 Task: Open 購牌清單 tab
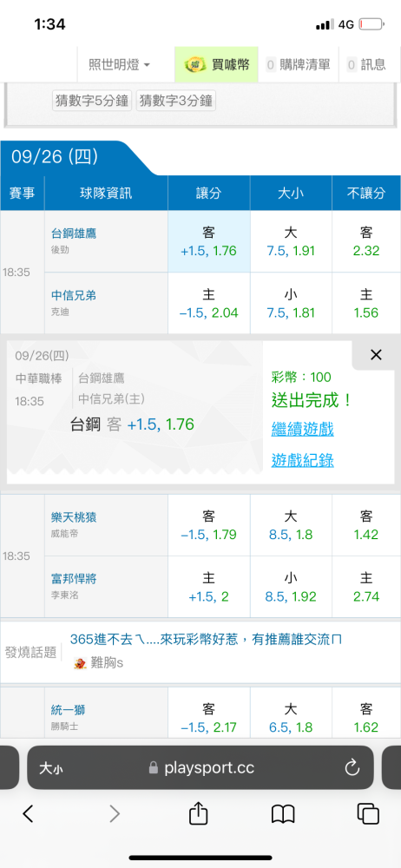click(299, 65)
